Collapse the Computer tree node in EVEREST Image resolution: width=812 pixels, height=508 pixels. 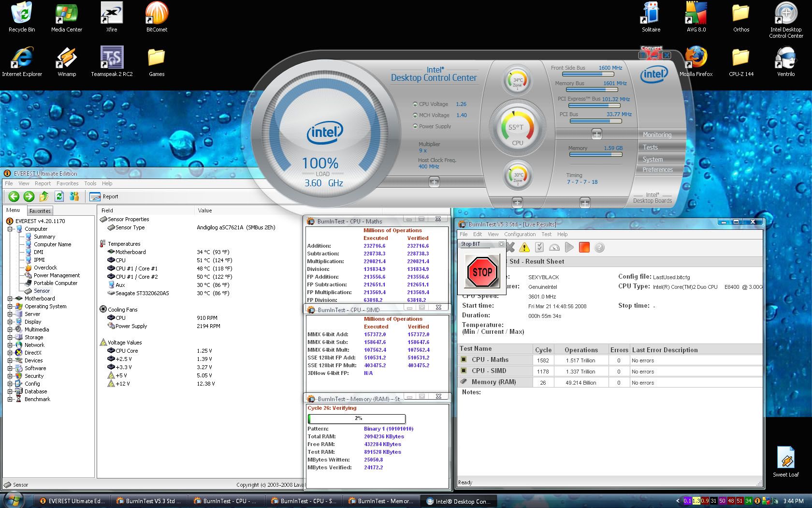click(10, 229)
